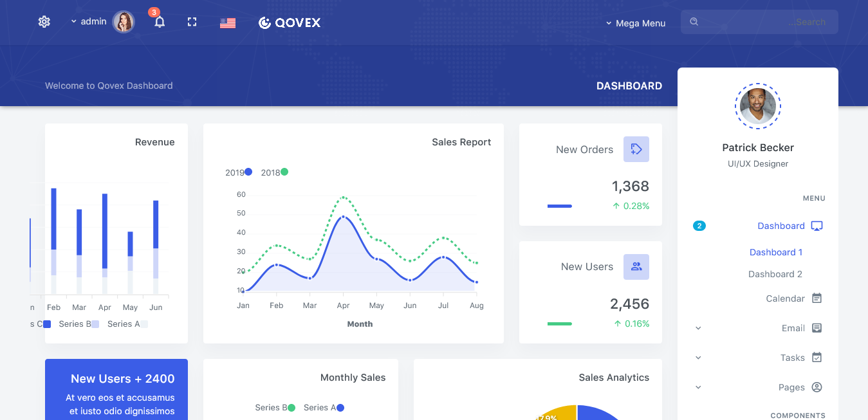This screenshot has height=420, width=868.
Task: Click the Qovex logo
Action: click(290, 23)
